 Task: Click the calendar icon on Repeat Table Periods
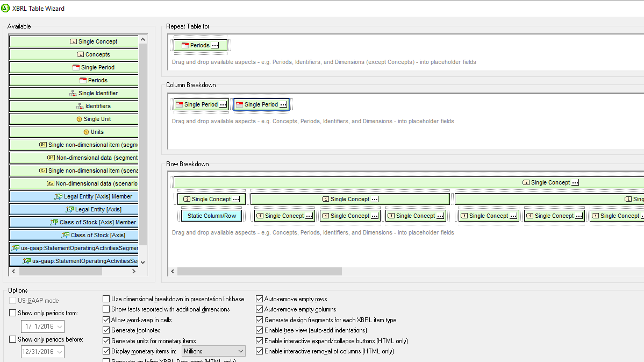185,45
